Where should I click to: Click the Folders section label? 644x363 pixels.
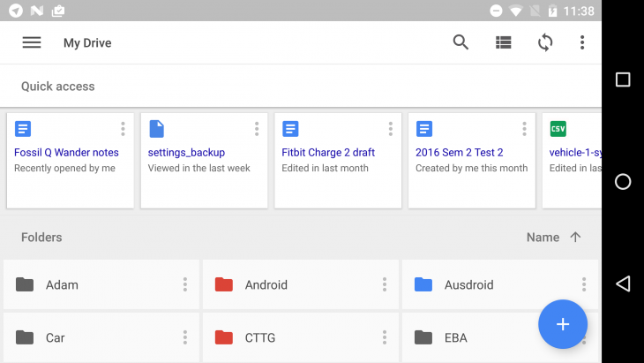[41, 238]
